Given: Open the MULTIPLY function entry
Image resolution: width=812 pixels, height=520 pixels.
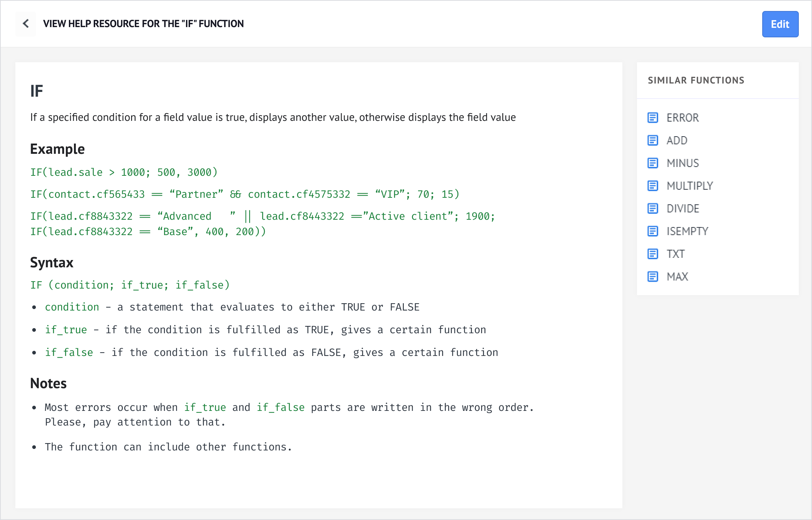Looking at the screenshot, I should point(690,186).
